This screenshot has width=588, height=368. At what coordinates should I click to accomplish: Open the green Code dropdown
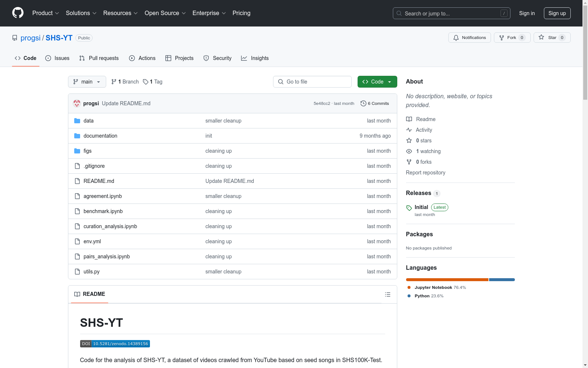pyautogui.click(x=377, y=82)
